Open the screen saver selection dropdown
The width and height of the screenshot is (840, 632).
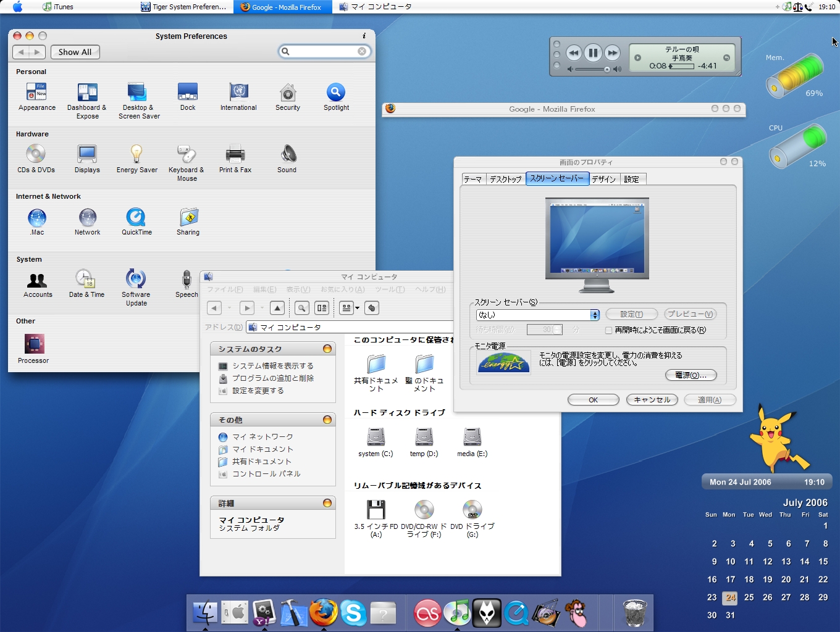(538, 315)
